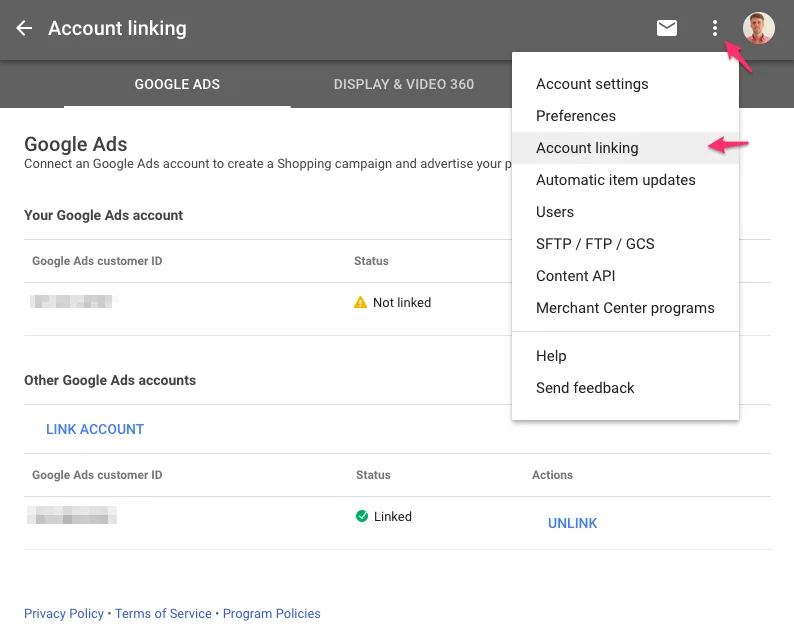Select SFTP / FTP / GCS option
This screenshot has width=794, height=632.
625,244
